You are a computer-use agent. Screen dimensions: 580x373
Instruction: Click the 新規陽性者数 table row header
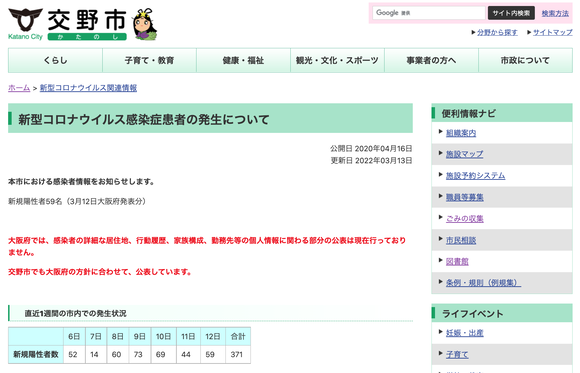[x=36, y=354]
